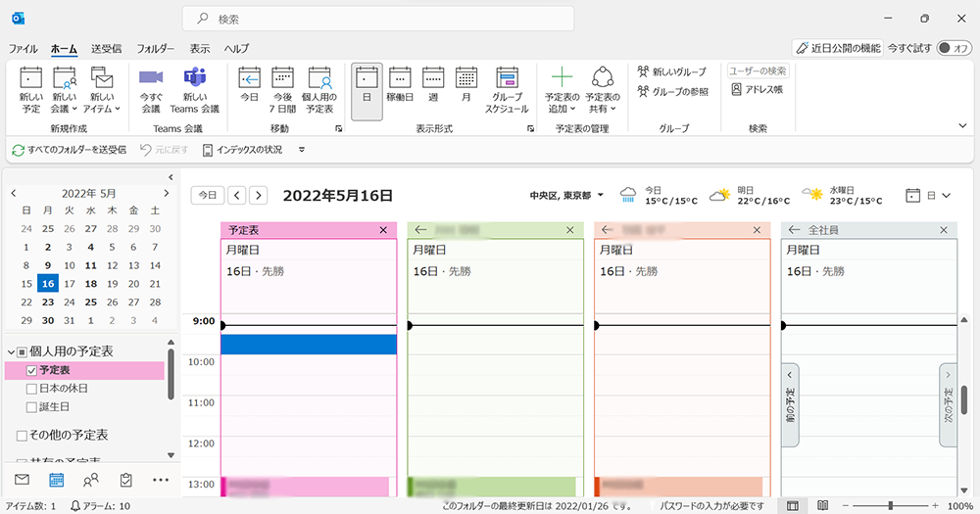Open Mail from the bottom navigation bar
Screen dimensions: 980x514
tap(22, 480)
